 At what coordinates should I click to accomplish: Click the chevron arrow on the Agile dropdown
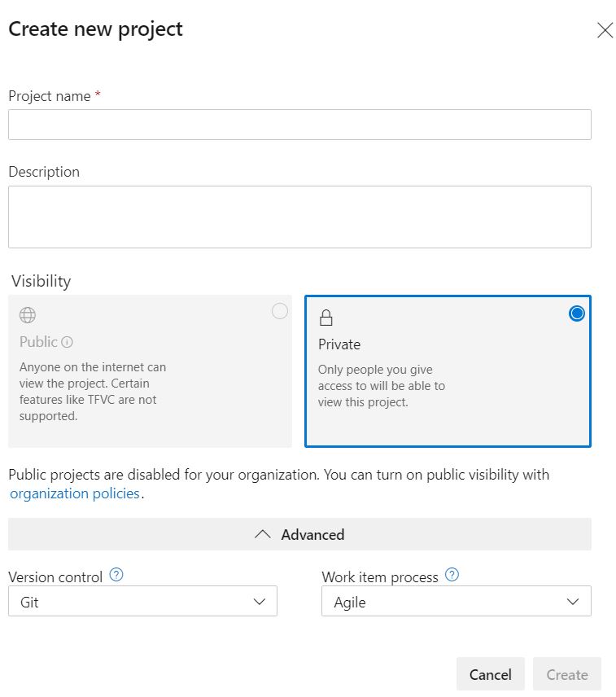tap(573, 601)
